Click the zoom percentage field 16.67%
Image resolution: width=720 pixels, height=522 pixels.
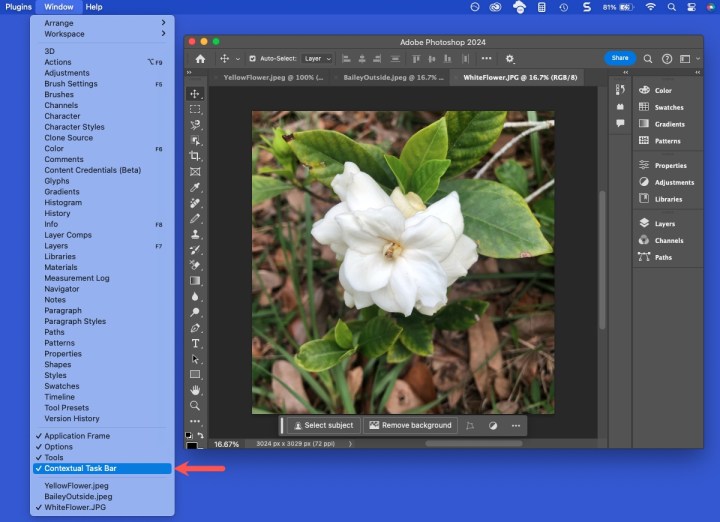pyautogui.click(x=226, y=444)
